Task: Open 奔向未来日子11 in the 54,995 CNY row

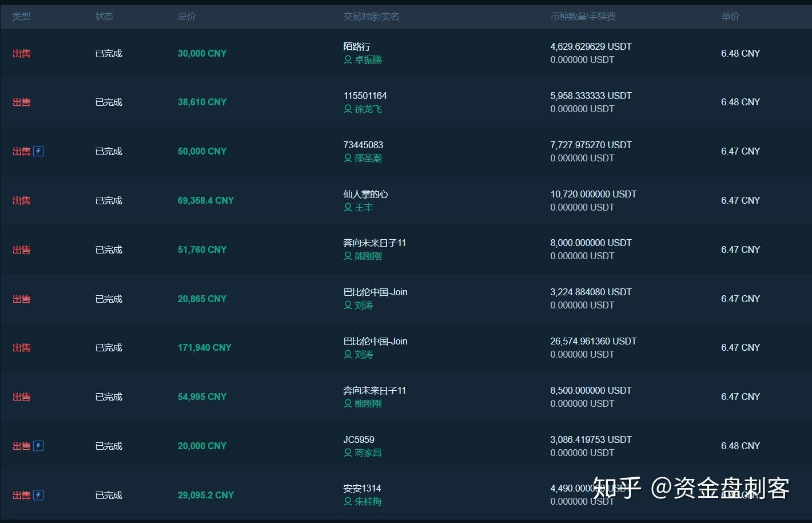Action: [375, 390]
